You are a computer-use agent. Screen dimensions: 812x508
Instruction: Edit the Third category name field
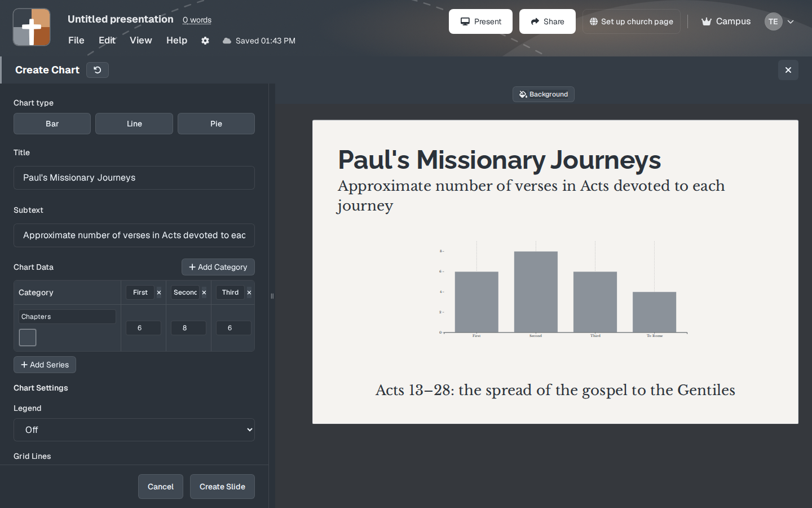pyautogui.click(x=230, y=292)
